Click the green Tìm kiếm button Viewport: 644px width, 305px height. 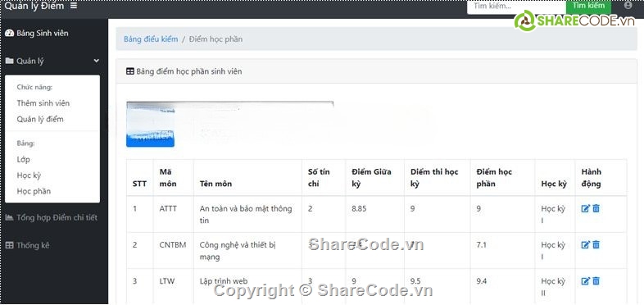(588, 7)
